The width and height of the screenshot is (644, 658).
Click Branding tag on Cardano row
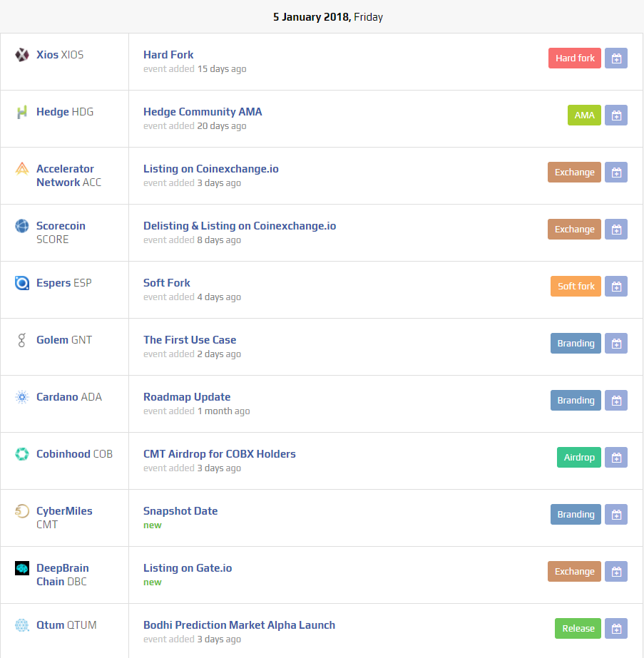click(x=576, y=401)
